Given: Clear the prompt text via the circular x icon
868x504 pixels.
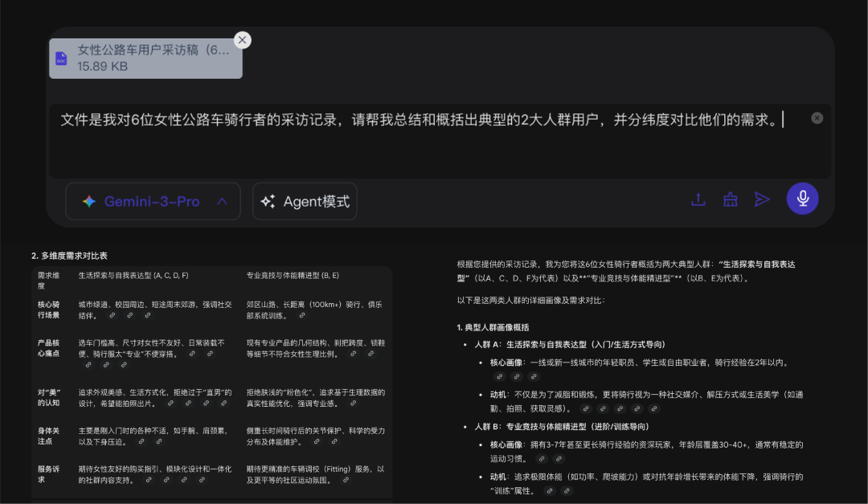Looking at the screenshot, I should [x=817, y=117].
